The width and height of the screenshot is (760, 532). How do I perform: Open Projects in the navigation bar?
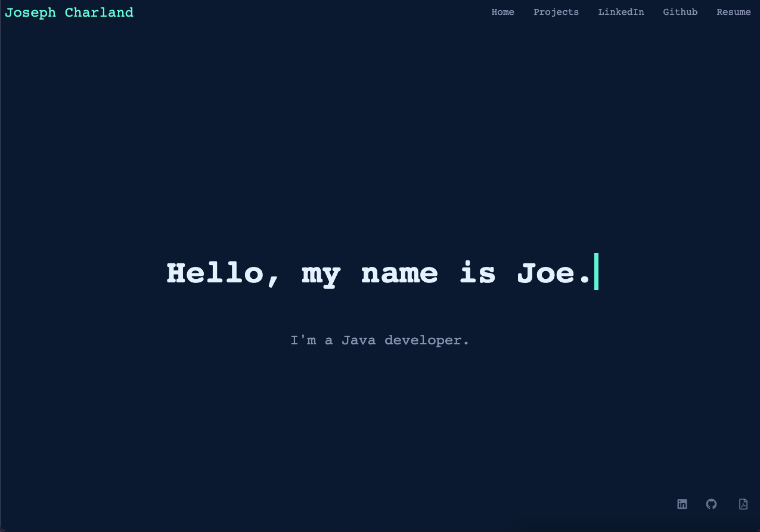pos(556,12)
